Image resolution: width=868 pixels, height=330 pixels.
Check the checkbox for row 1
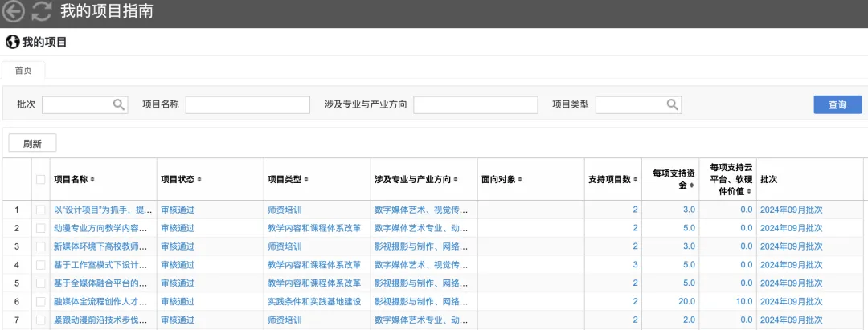(x=41, y=210)
